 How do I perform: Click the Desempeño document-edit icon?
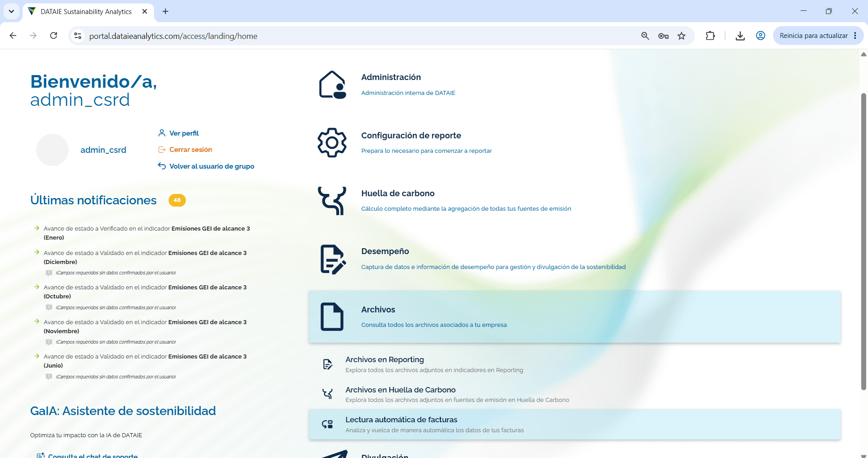[333, 259]
